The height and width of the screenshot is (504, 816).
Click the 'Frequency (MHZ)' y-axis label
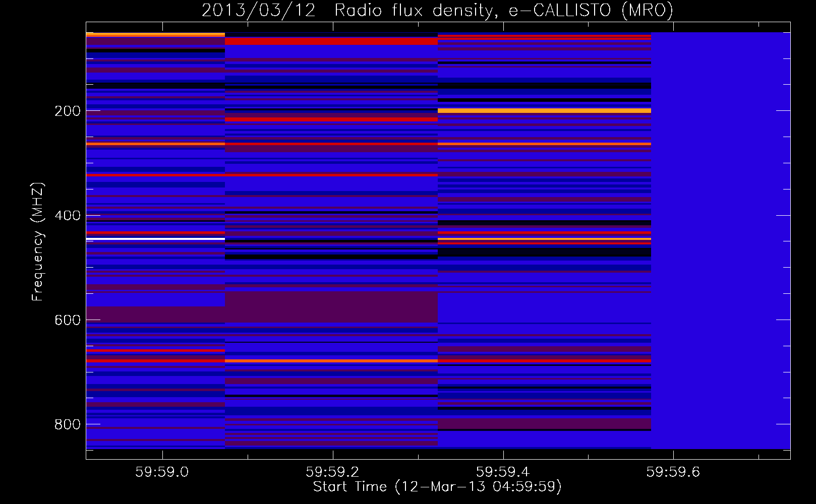point(38,241)
